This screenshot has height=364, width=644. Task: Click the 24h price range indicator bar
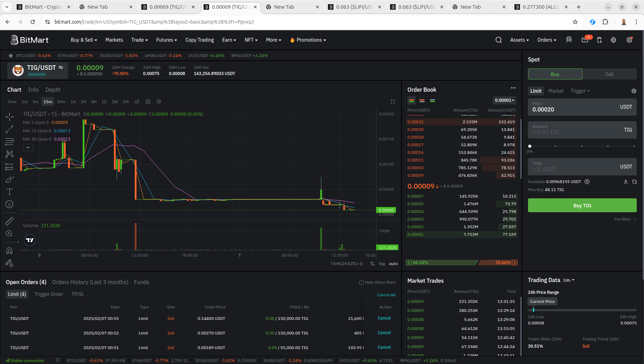pos(582,310)
